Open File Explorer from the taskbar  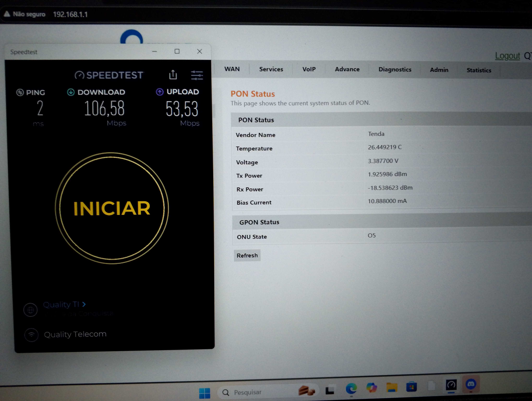pos(392,387)
